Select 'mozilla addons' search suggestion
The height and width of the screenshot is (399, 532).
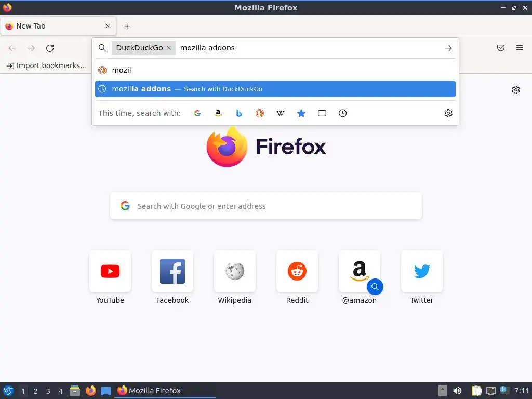tap(275, 89)
